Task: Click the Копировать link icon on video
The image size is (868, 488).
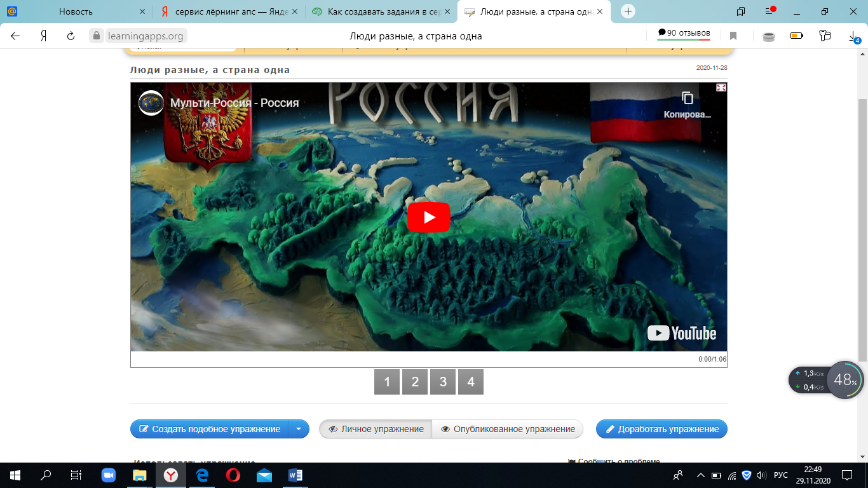Action: pos(687,98)
